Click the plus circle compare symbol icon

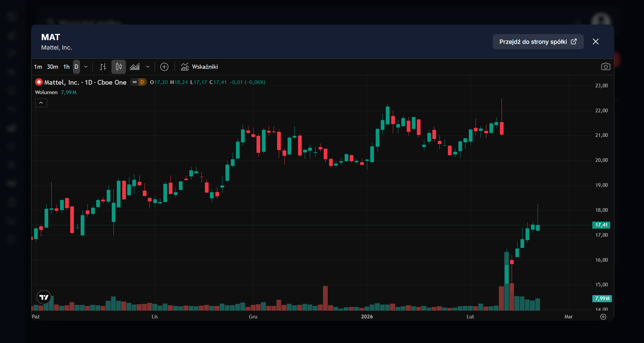[x=164, y=67]
